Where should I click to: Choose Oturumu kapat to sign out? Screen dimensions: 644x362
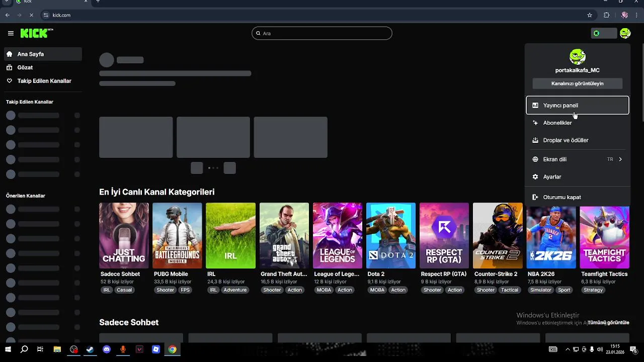[x=578, y=197]
